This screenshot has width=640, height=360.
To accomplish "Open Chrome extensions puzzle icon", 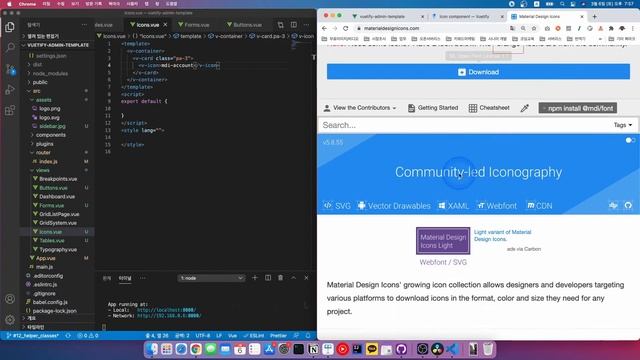I will [611, 28].
